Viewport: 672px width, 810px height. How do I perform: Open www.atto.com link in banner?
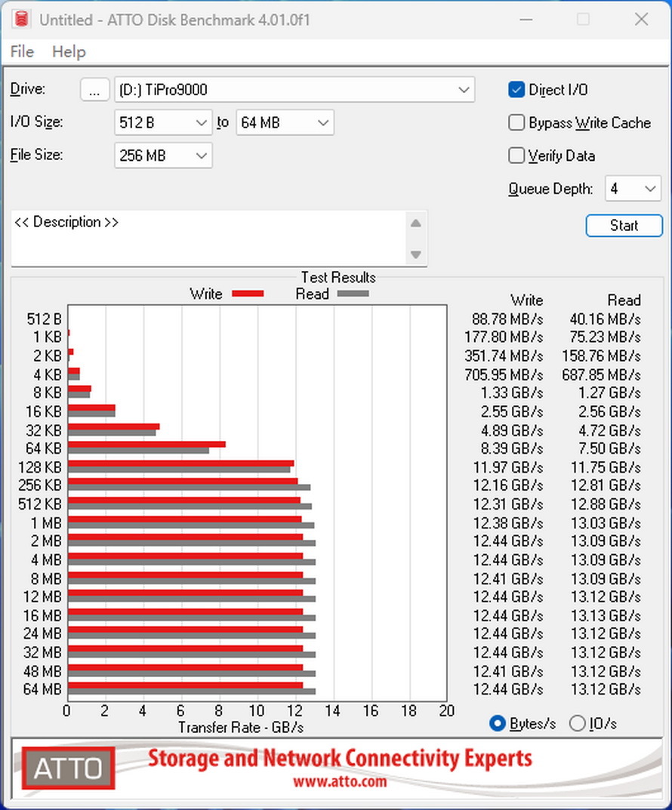click(340, 781)
